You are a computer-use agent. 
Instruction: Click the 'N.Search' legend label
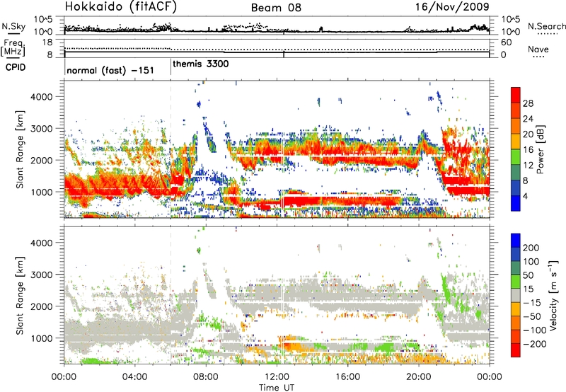click(x=547, y=26)
